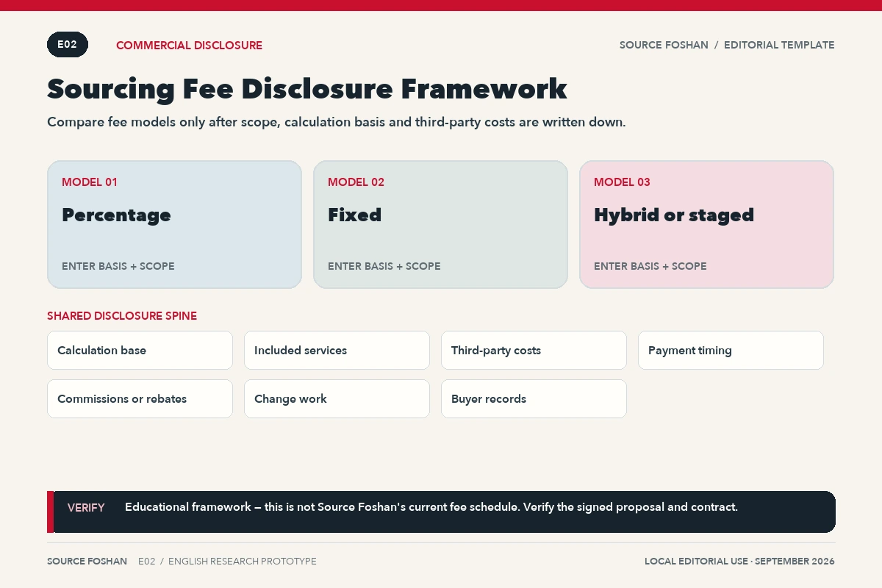Select the Change work chip
The height and width of the screenshot is (588, 882).
click(x=337, y=398)
